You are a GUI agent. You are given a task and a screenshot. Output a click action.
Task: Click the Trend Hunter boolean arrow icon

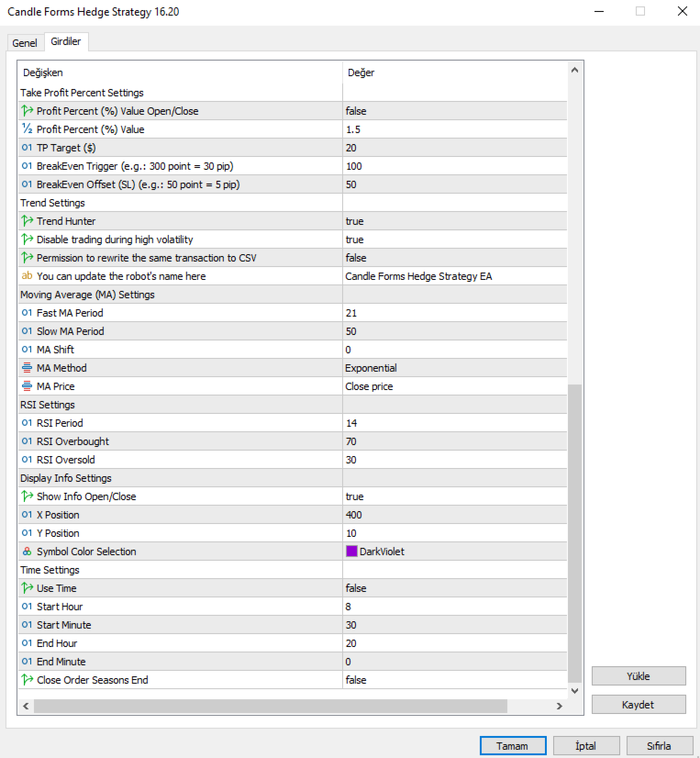tap(27, 221)
